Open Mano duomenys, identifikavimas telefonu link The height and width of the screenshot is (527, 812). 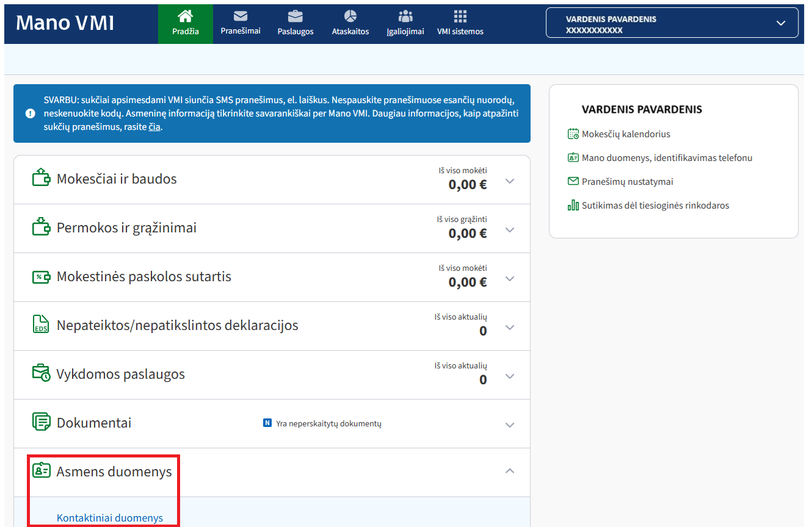pos(667,158)
